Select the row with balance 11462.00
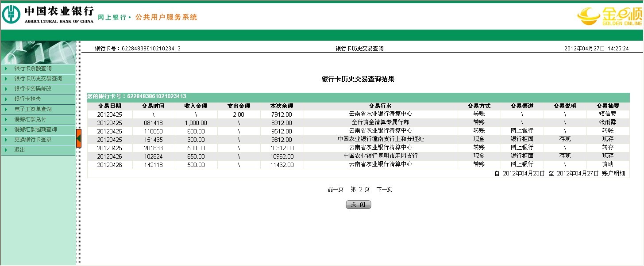 (282, 165)
